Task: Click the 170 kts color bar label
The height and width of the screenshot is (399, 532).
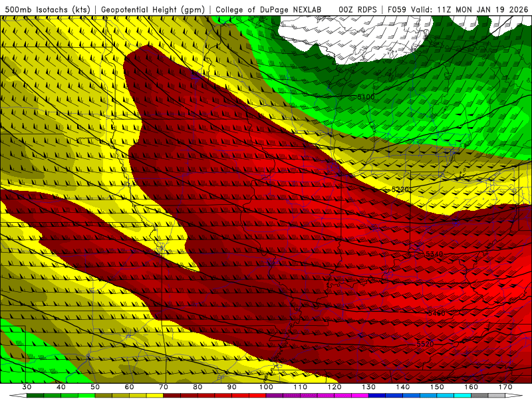Action: (x=505, y=387)
